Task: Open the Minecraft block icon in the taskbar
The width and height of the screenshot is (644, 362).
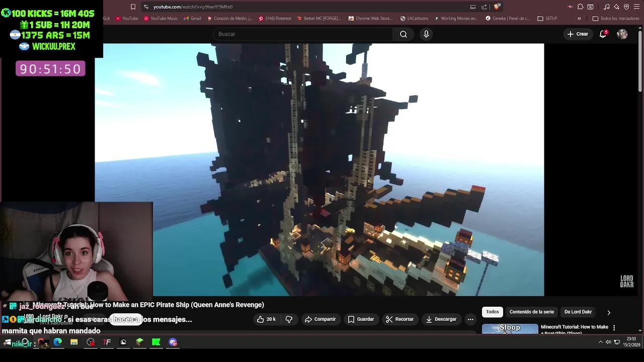Action: (139, 342)
